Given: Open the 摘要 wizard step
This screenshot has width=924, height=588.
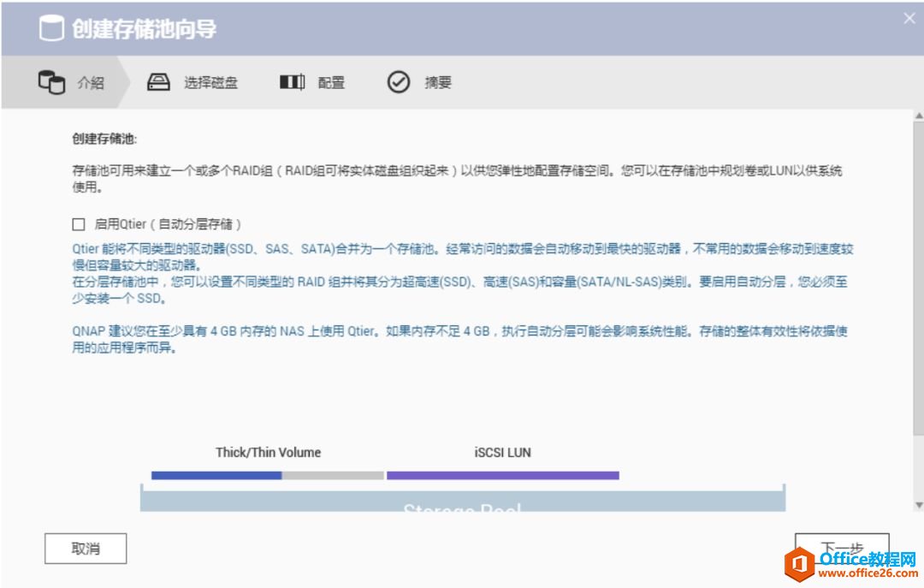Looking at the screenshot, I should tap(419, 82).
